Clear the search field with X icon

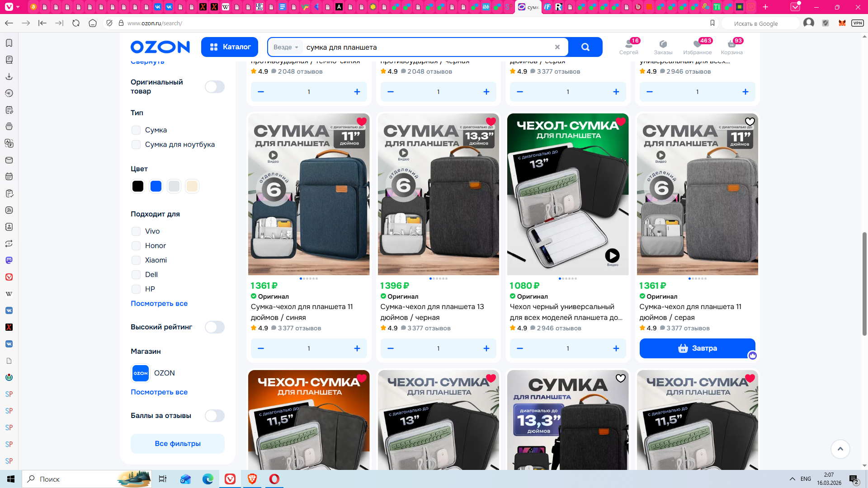[557, 47]
